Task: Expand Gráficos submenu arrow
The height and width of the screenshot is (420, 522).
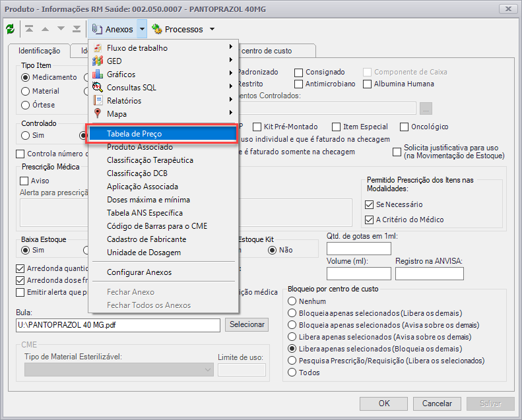Action: click(x=231, y=73)
